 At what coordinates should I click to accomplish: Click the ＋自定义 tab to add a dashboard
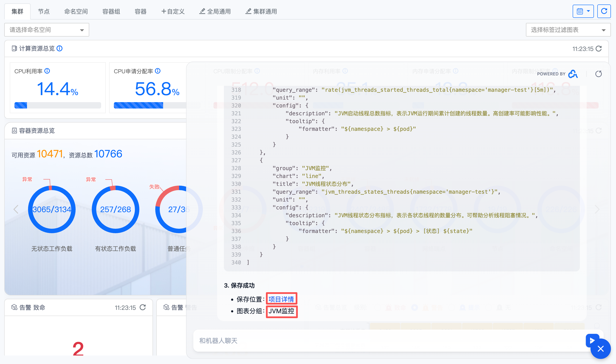[x=173, y=11]
